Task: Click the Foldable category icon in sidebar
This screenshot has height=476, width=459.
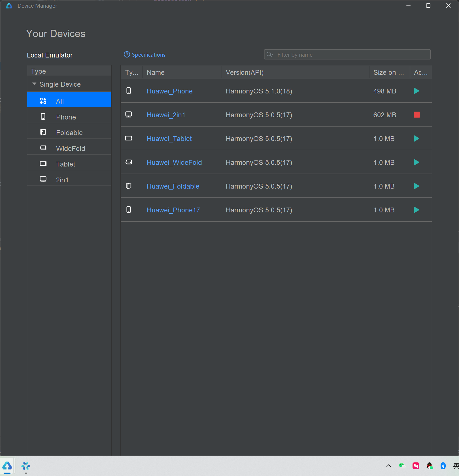Action: pos(43,132)
